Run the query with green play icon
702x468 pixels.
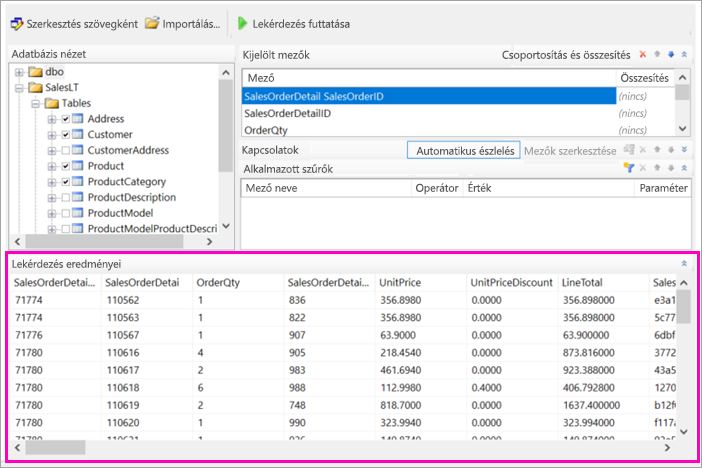pyautogui.click(x=242, y=23)
